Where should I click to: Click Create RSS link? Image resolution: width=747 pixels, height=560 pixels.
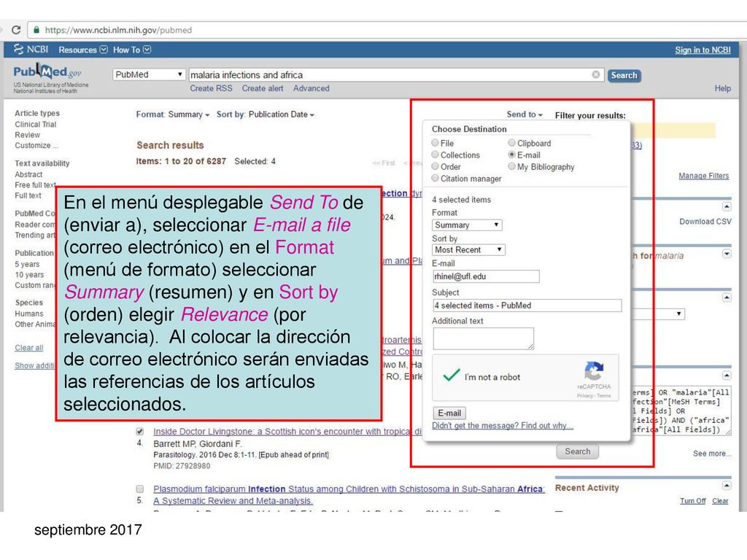(x=211, y=88)
